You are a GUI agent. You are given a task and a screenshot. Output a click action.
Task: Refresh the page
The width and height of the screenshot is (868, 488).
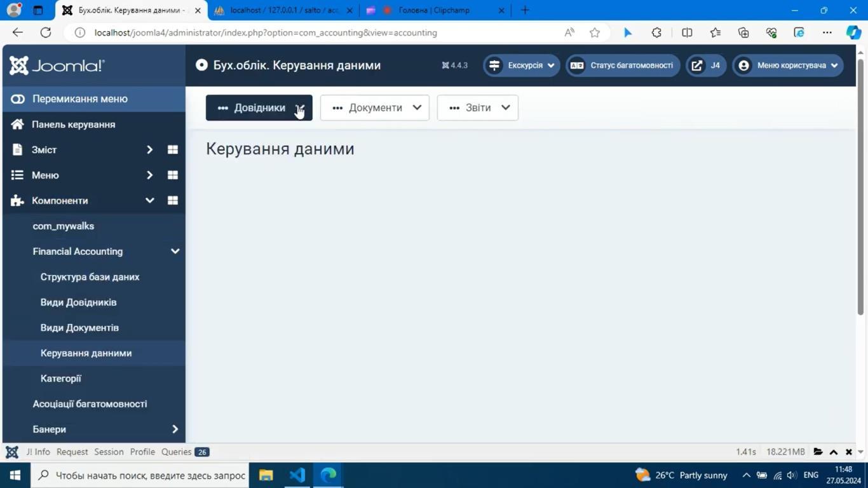click(46, 32)
